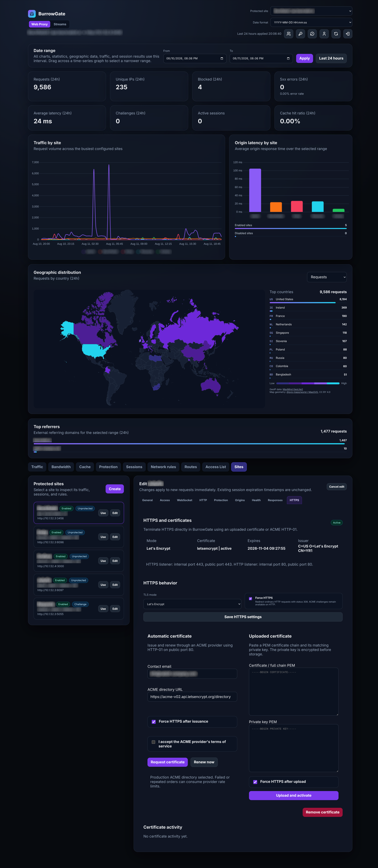Click the From date-time input

coord(195,58)
